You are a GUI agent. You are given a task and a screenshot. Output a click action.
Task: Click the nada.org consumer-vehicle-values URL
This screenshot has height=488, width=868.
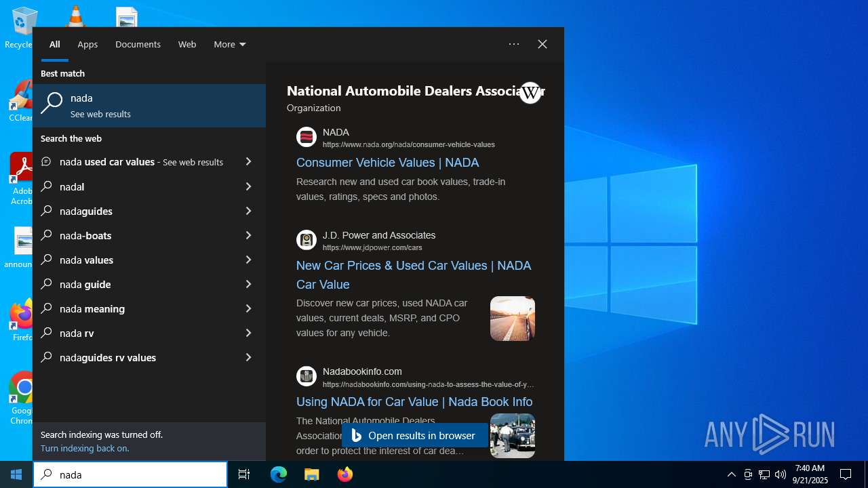tap(409, 144)
